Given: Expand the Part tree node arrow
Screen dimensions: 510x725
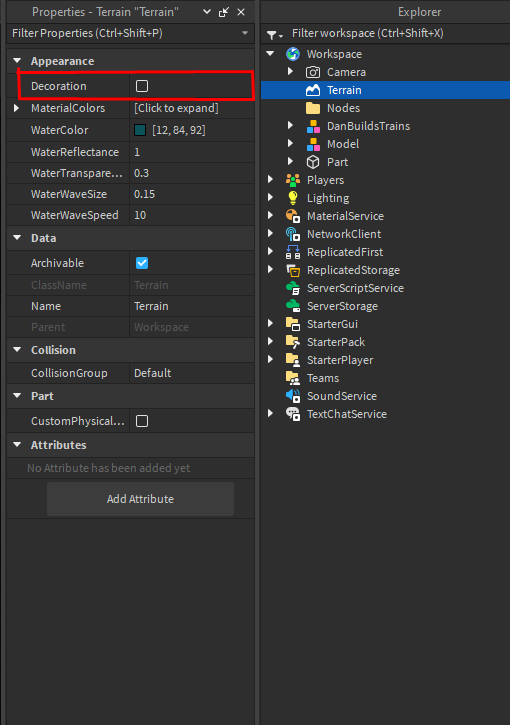Looking at the screenshot, I should 290,161.
